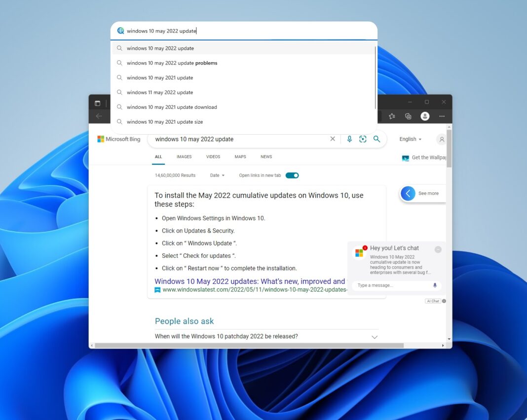Send a chat voice message via mic icon

(435, 285)
